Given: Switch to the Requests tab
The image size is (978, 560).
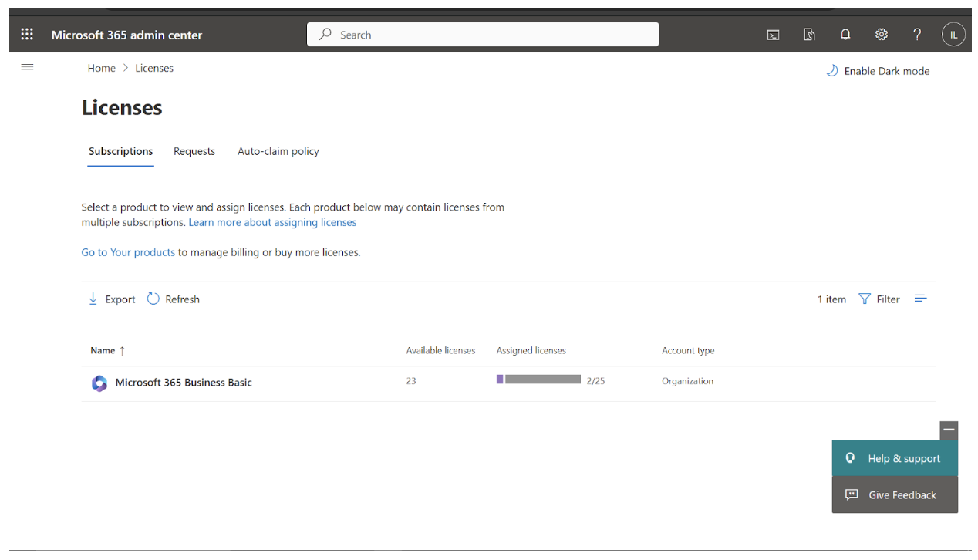Looking at the screenshot, I should tap(194, 151).
